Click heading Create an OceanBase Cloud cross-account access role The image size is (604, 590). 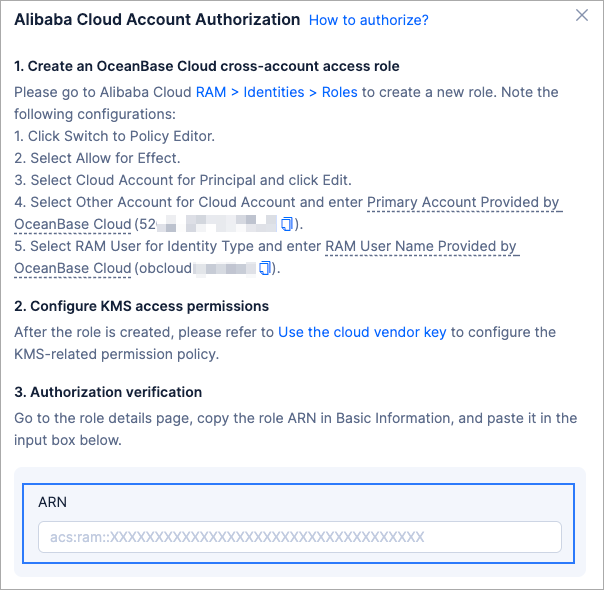pos(207,66)
